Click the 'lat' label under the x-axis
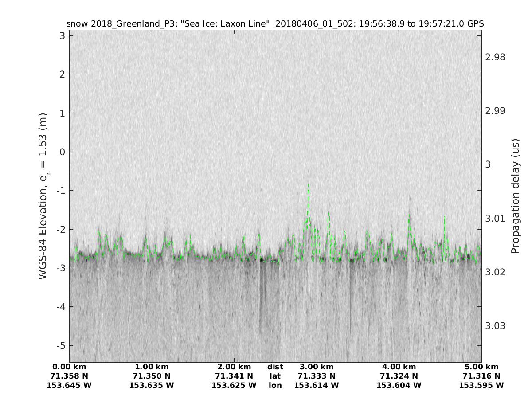The image size is (532, 399). coord(275,376)
